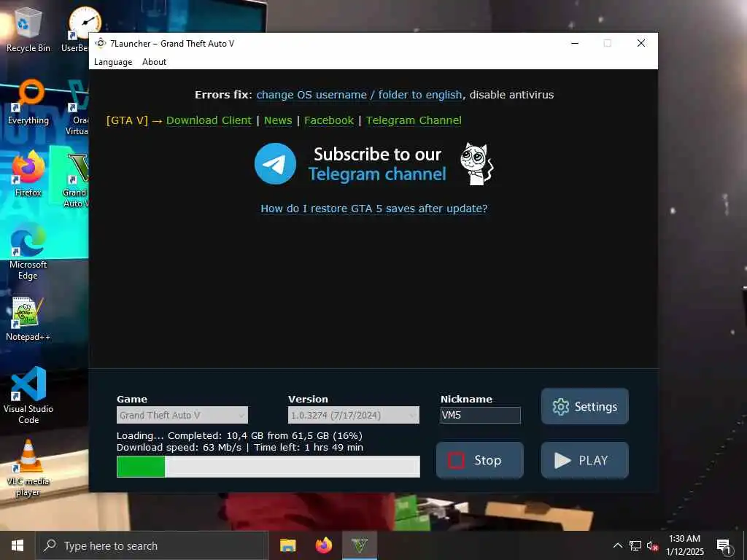Select the UserBenchmark desktop icon

[x=76, y=30]
